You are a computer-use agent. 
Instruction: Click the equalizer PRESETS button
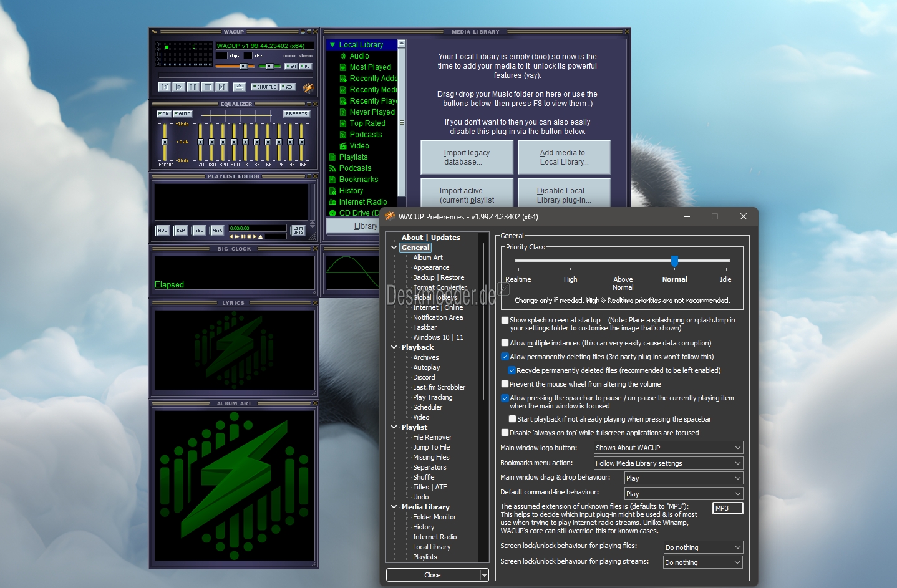click(296, 114)
